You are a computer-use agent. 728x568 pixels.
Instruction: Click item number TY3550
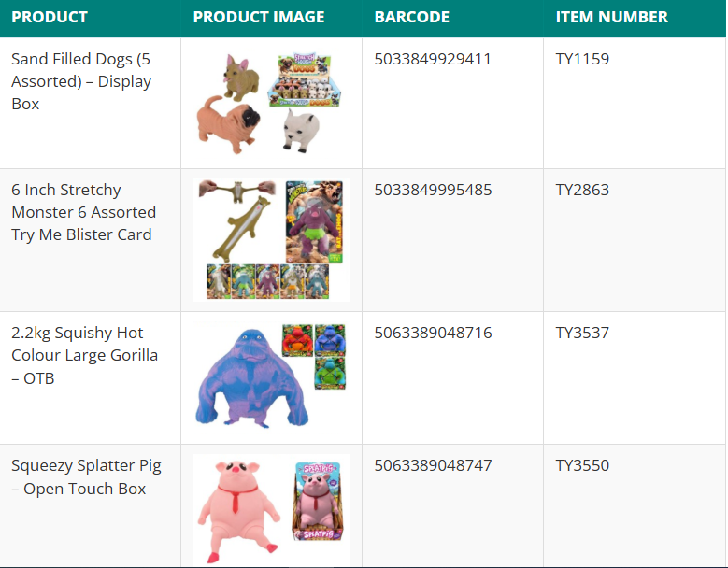point(582,465)
